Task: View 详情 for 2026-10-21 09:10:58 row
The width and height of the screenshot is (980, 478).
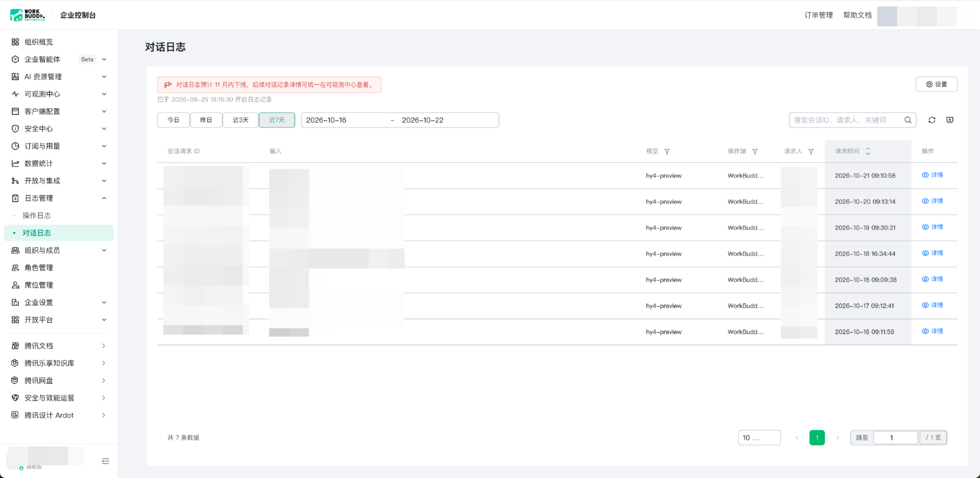Action: tap(932, 175)
